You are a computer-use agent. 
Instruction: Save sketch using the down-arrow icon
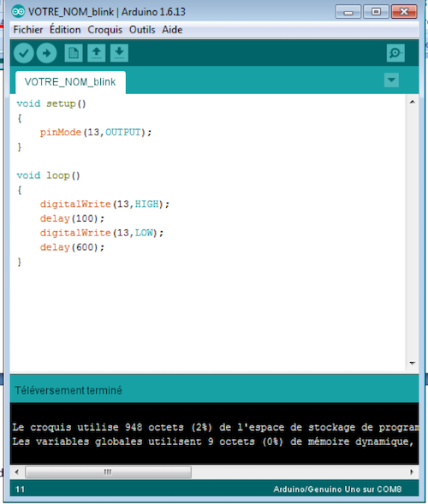[119, 53]
